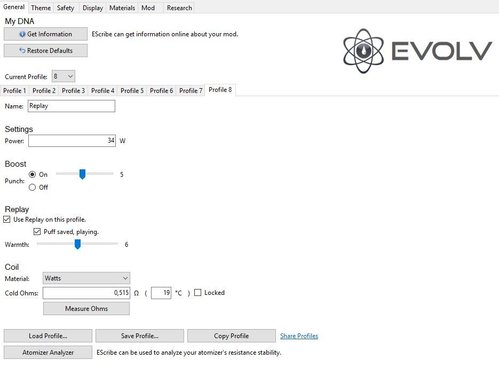The height and width of the screenshot is (367, 499).
Task: Click Save Profile... button
Action: [140, 336]
